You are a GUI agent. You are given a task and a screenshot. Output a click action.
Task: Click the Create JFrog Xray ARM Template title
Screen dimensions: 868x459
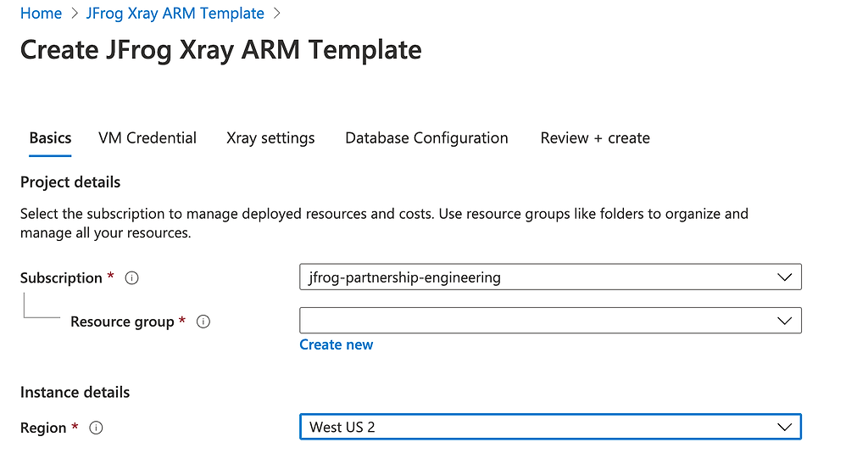pyautogui.click(x=221, y=50)
